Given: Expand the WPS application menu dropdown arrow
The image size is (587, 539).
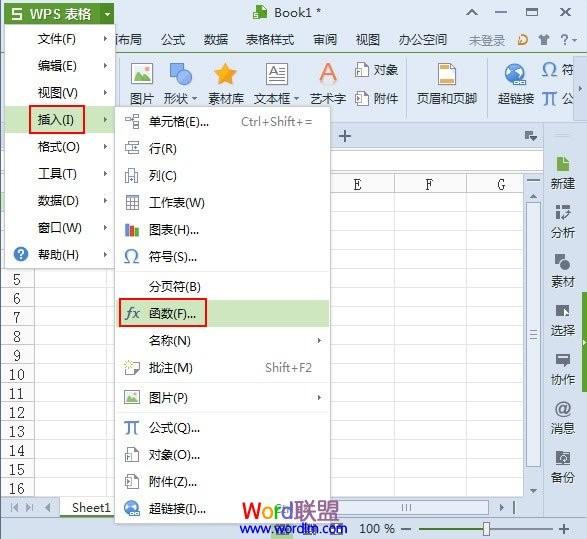Looking at the screenshot, I should tap(107, 14).
